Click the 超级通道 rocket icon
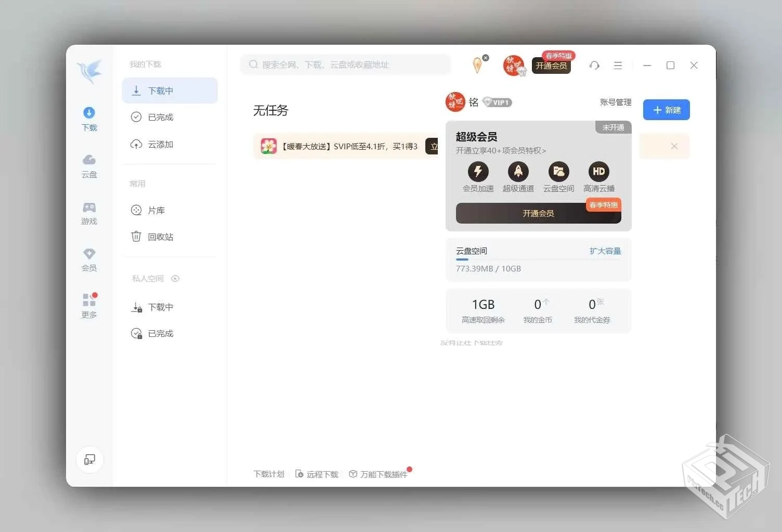This screenshot has width=782, height=532. coord(518,172)
